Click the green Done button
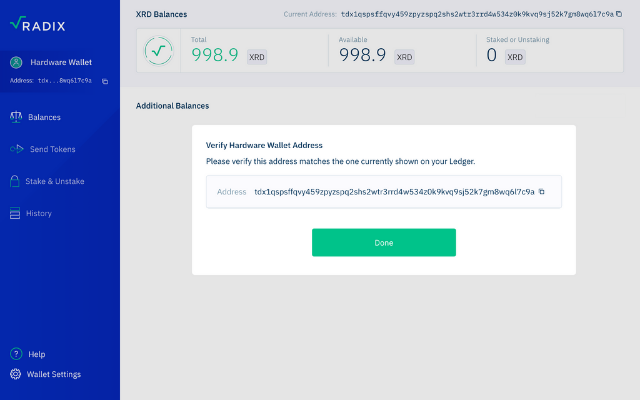 [384, 242]
